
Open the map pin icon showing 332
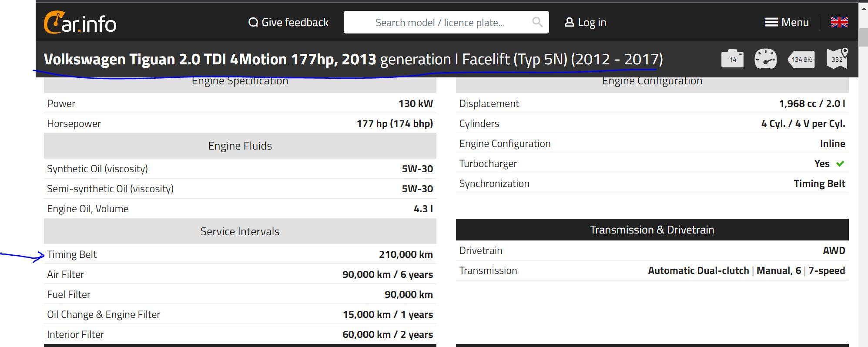pyautogui.click(x=837, y=59)
